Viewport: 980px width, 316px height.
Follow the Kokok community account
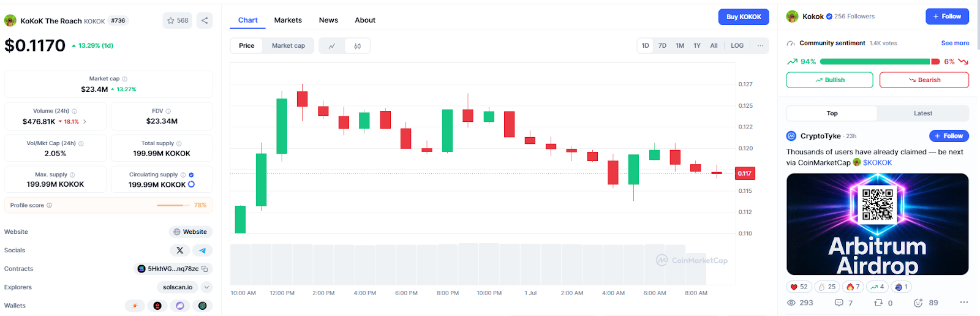(947, 17)
